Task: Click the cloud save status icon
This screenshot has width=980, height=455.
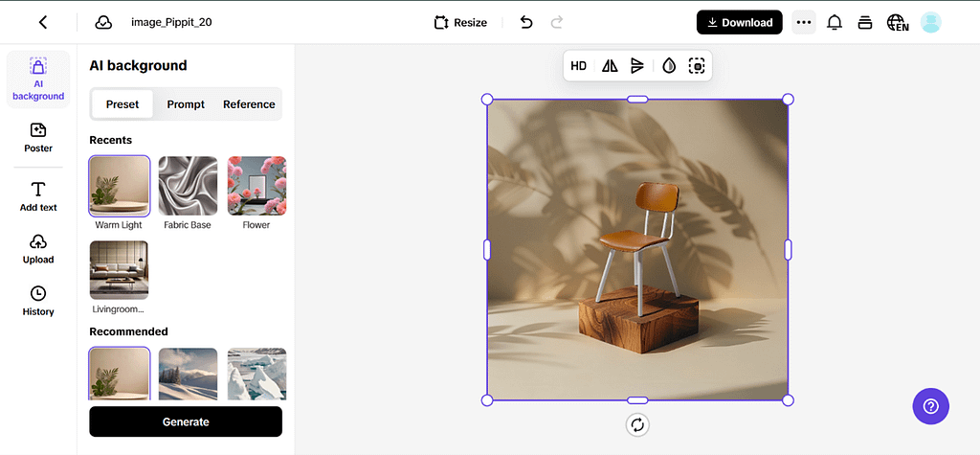Action: (x=103, y=22)
